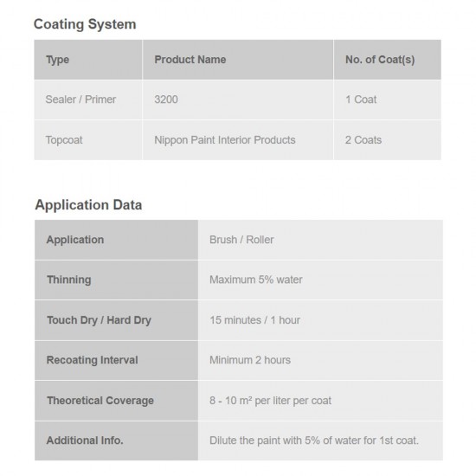Click the Sealer / Primer cell
Image resolution: width=476 pixels, height=476 pixels.
point(88,100)
